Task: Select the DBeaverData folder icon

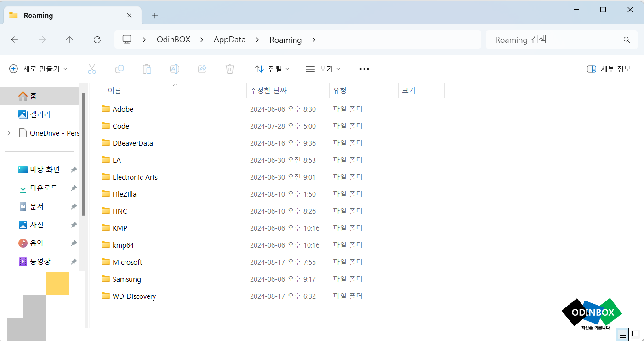Action: [x=106, y=143]
